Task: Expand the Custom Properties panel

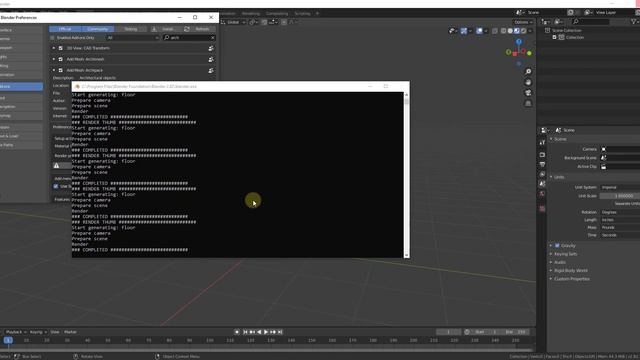Action: point(571,279)
